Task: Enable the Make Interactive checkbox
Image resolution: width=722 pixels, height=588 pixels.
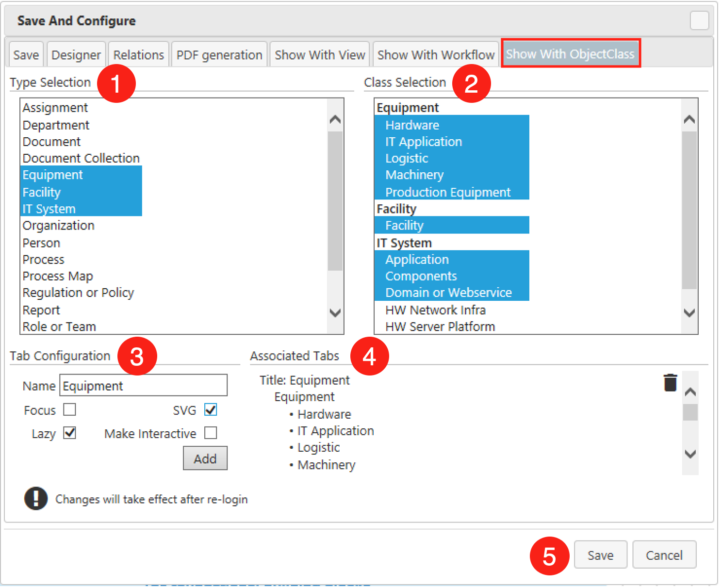Action: 211,433
